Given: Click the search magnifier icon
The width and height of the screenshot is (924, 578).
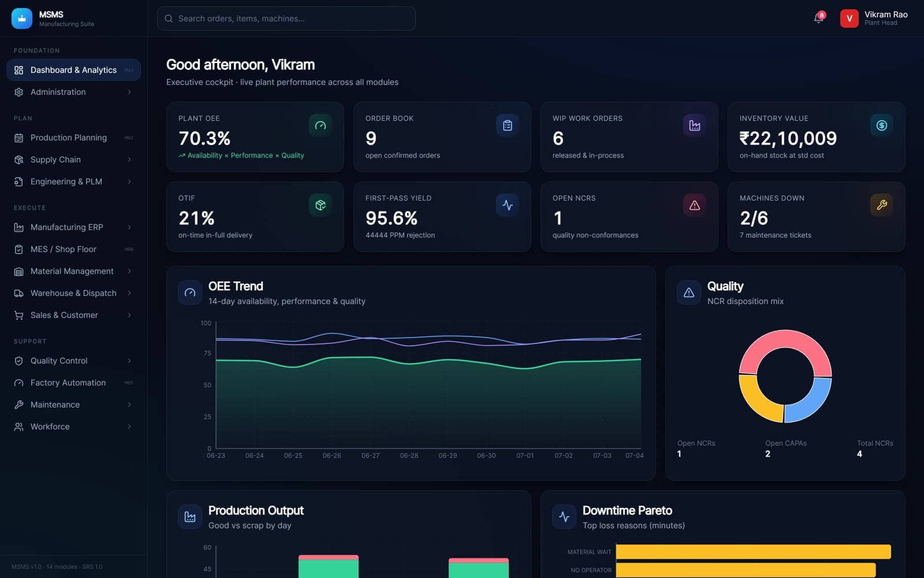Looking at the screenshot, I should tap(169, 18).
